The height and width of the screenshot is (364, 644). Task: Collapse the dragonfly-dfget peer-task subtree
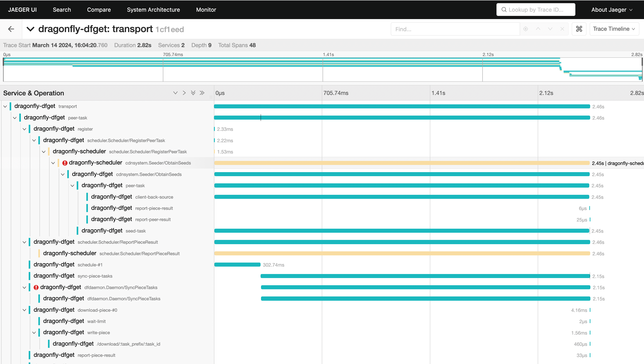click(14, 117)
